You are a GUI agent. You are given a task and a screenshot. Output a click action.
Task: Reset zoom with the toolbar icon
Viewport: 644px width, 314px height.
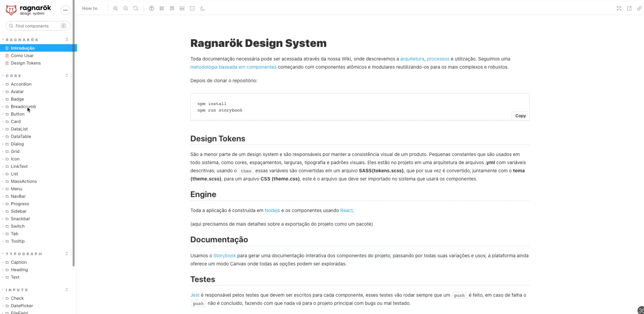[136, 9]
